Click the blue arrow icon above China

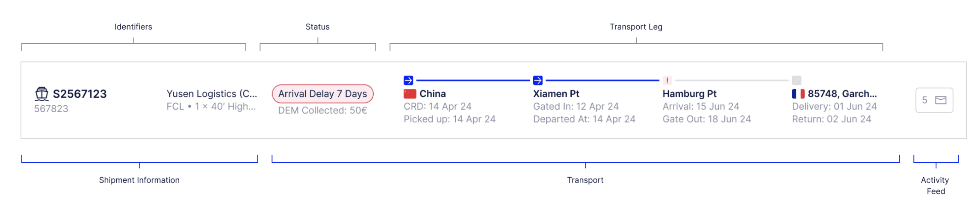coord(408,80)
